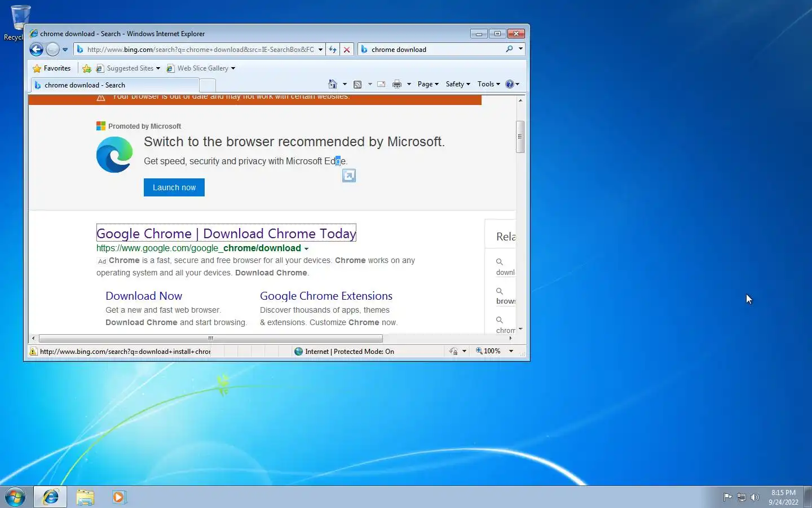Viewport: 812px width, 508px height.
Task: Click the vertical scrollbar thumb
Action: pos(520,137)
